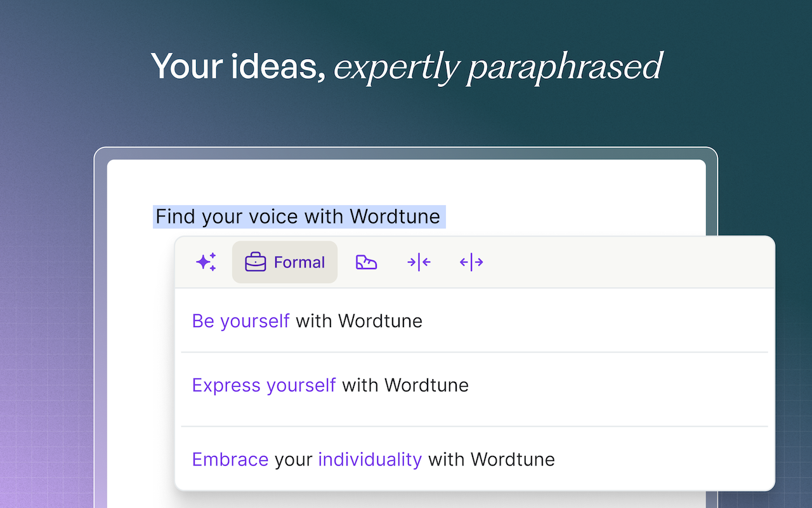
Task: Click the purple phrase 'Express yourself'
Action: [263, 385]
